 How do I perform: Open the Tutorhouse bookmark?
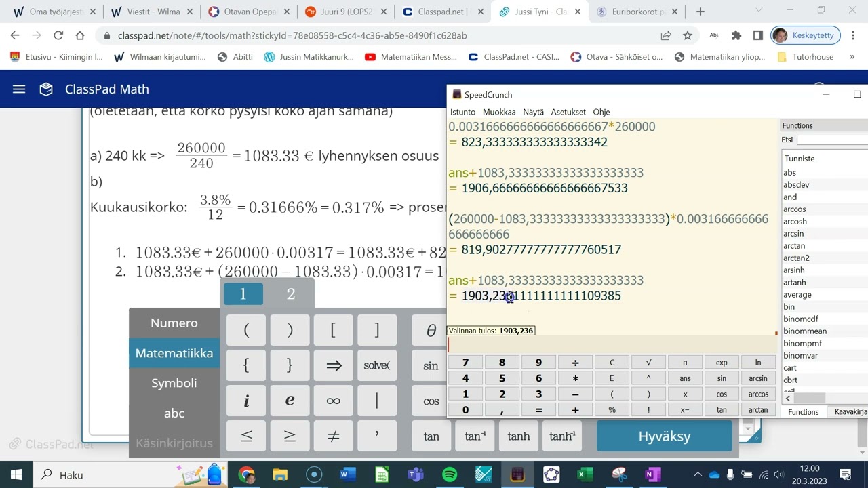coord(806,57)
